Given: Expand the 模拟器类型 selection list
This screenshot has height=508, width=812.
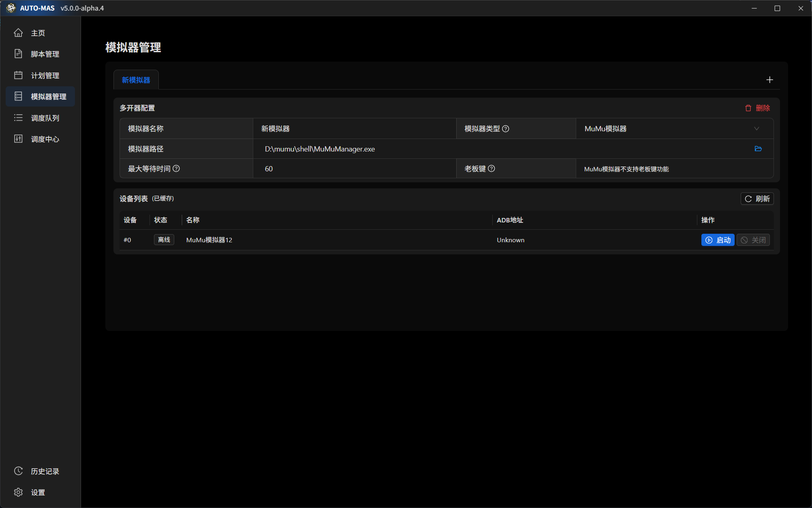Looking at the screenshot, I should click(x=756, y=128).
